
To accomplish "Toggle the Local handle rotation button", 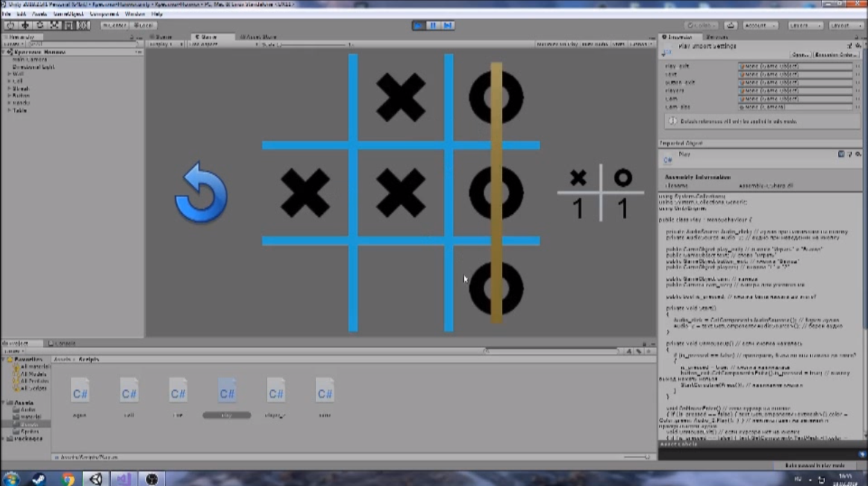I will pos(143,25).
